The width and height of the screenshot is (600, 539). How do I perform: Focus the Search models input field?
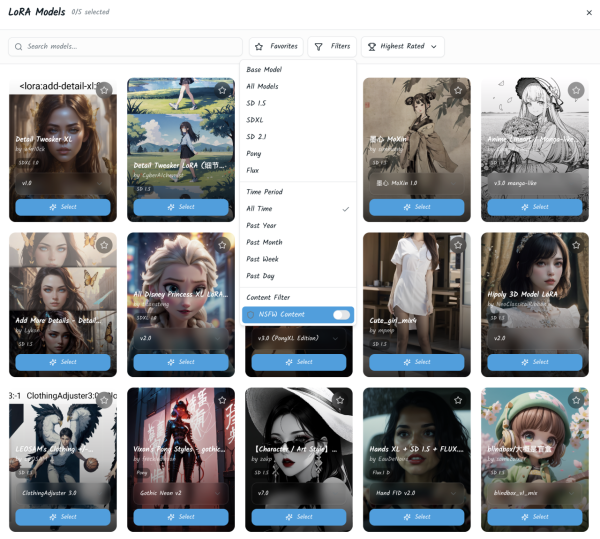[125, 47]
